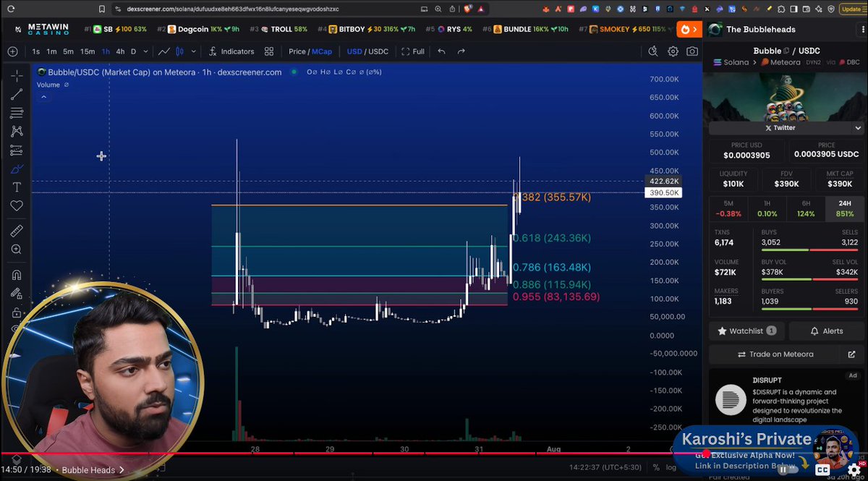The width and height of the screenshot is (868, 481).
Task: Open the trending BUNDLE ticker item
Action: [525, 30]
